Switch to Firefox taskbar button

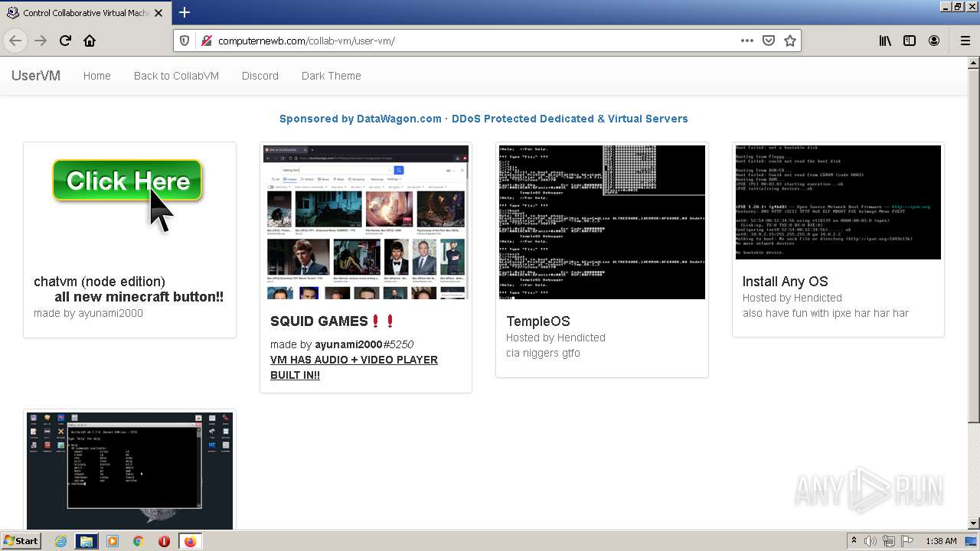190,541
